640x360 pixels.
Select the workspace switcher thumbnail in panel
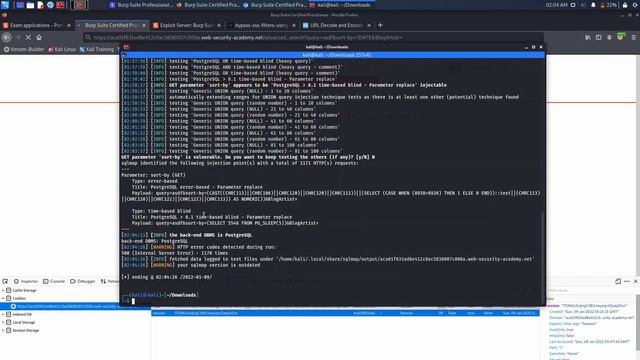[80, 5]
